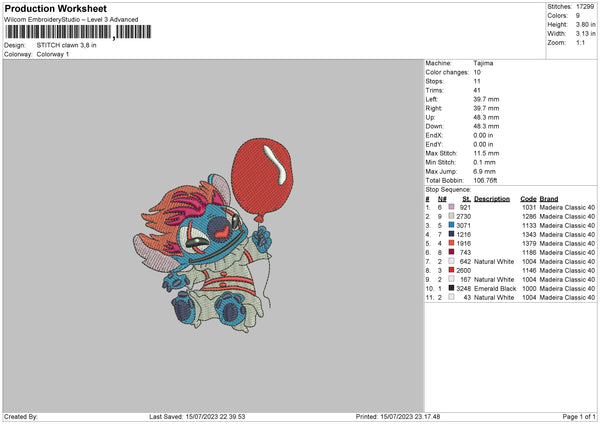Click the Colors value 9
The image size is (600, 424).
[578, 16]
